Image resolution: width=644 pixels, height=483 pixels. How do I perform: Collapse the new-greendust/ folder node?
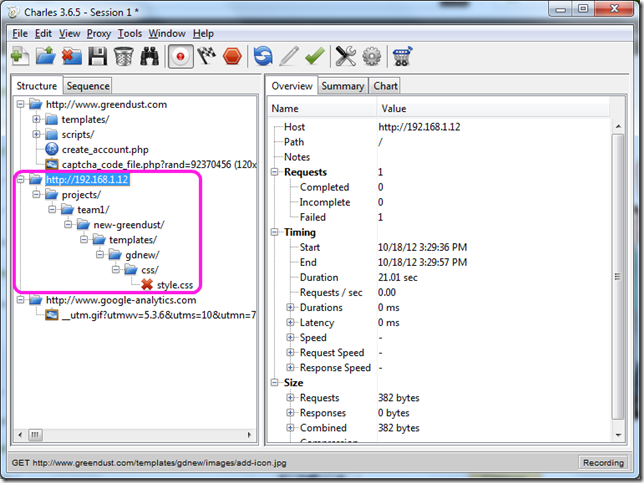coord(68,225)
